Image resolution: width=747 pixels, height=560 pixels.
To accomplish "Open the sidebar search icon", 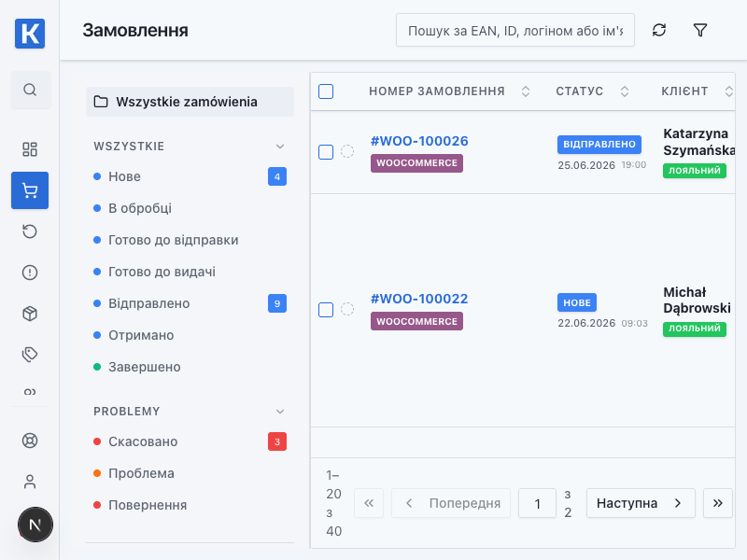I will pyautogui.click(x=30, y=90).
